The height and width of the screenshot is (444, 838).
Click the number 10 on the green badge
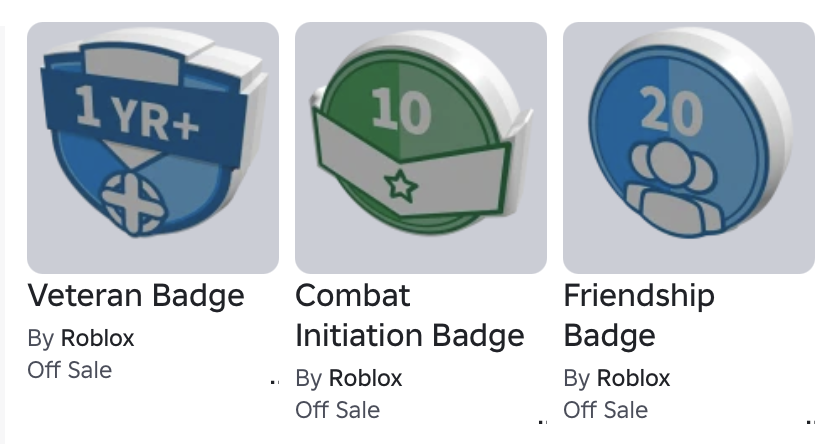(x=401, y=111)
